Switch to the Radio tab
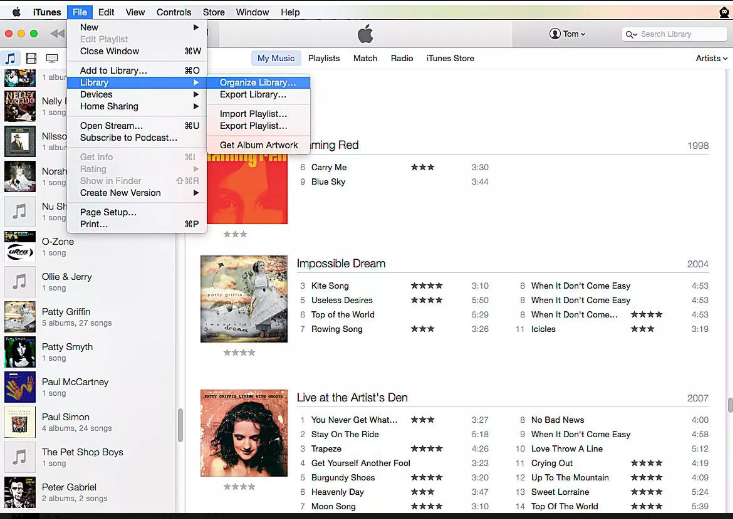 402,58
